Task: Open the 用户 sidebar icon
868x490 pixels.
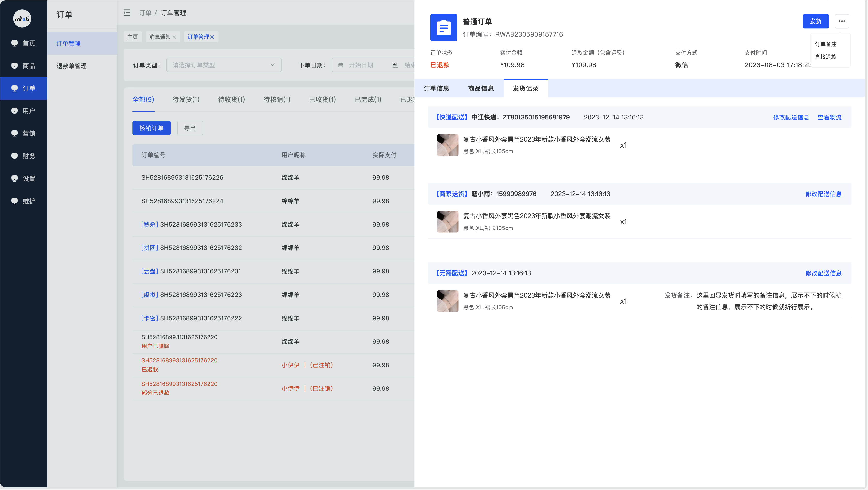Action: [x=15, y=111]
